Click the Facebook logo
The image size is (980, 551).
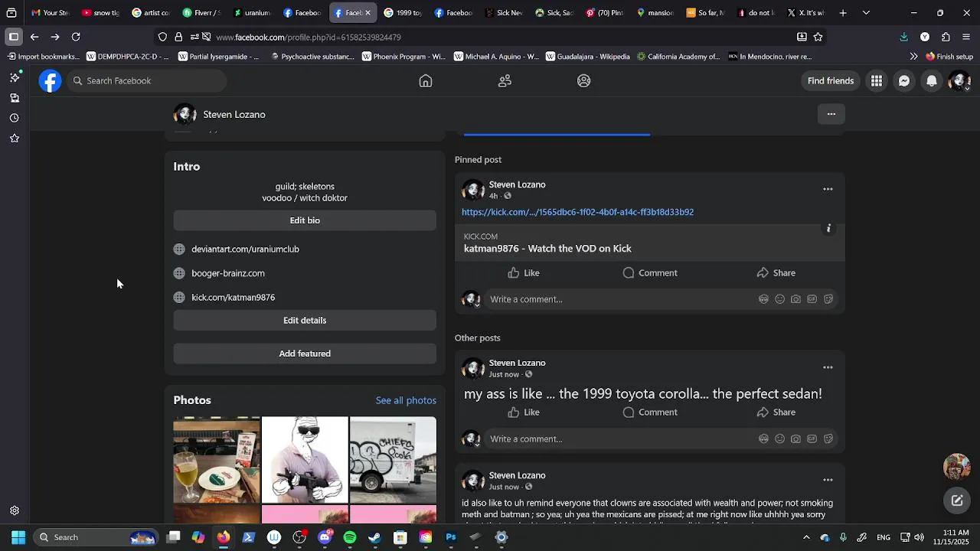(51, 81)
